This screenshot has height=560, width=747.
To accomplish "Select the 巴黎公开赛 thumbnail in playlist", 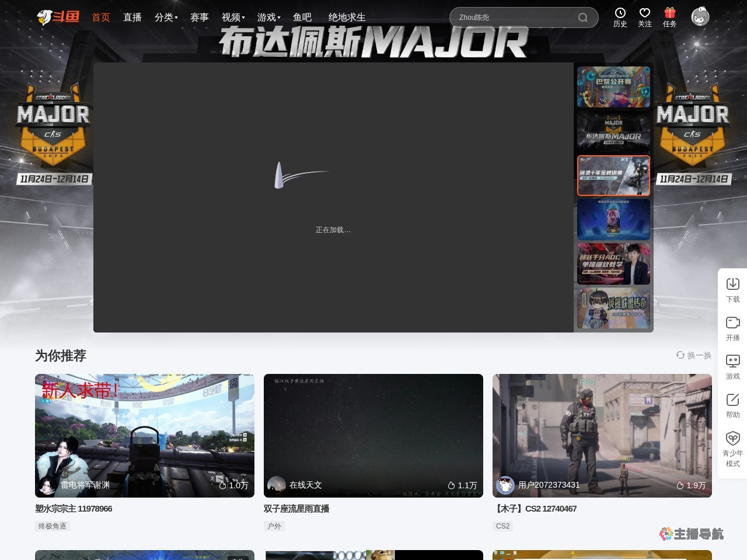I will click(x=613, y=87).
